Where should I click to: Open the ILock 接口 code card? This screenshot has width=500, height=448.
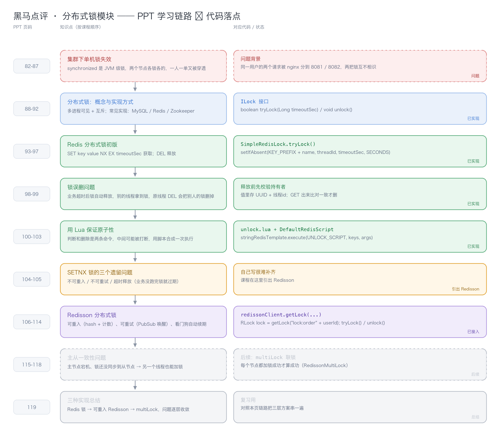point(360,109)
